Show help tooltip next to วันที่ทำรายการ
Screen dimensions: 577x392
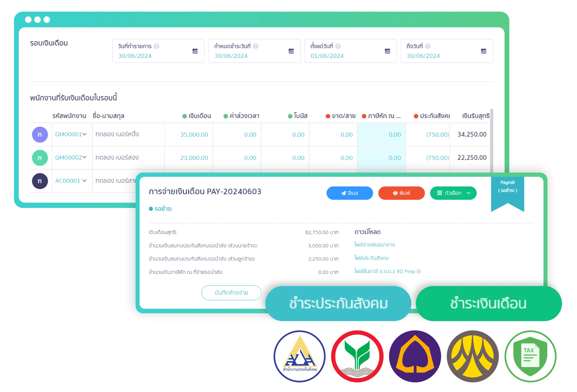click(156, 46)
